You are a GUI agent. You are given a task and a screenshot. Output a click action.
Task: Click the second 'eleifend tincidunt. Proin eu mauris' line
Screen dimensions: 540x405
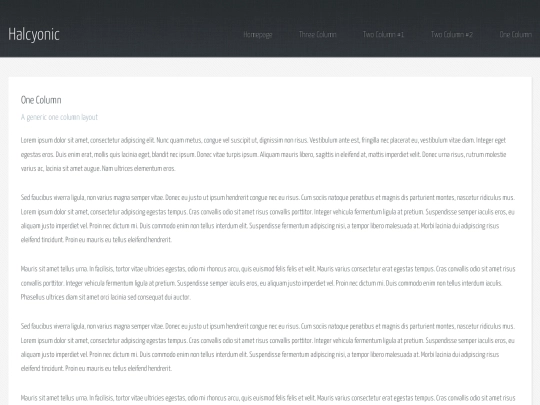point(96,368)
